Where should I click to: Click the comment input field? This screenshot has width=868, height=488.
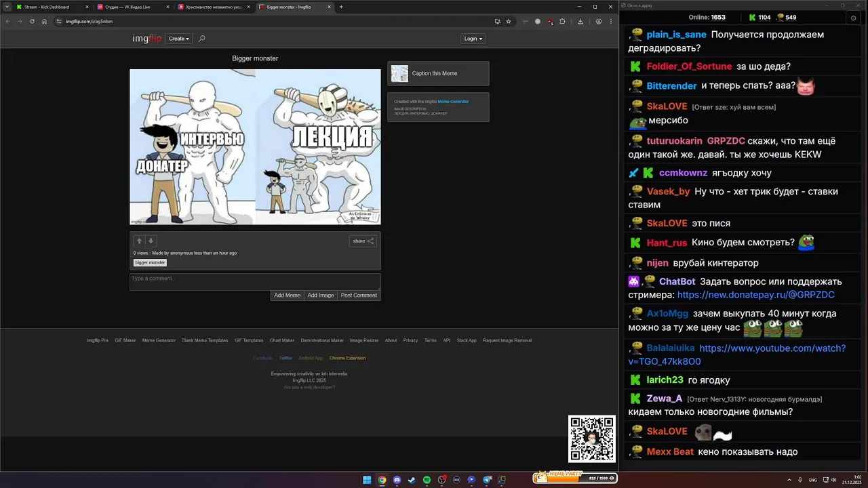point(255,281)
